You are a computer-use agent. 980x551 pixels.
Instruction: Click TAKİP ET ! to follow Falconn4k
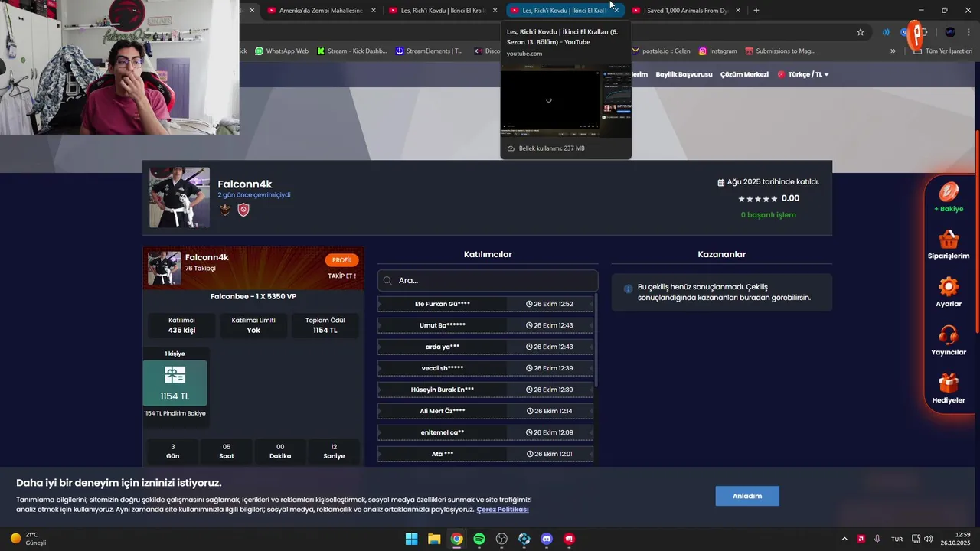pyautogui.click(x=341, y=275)
